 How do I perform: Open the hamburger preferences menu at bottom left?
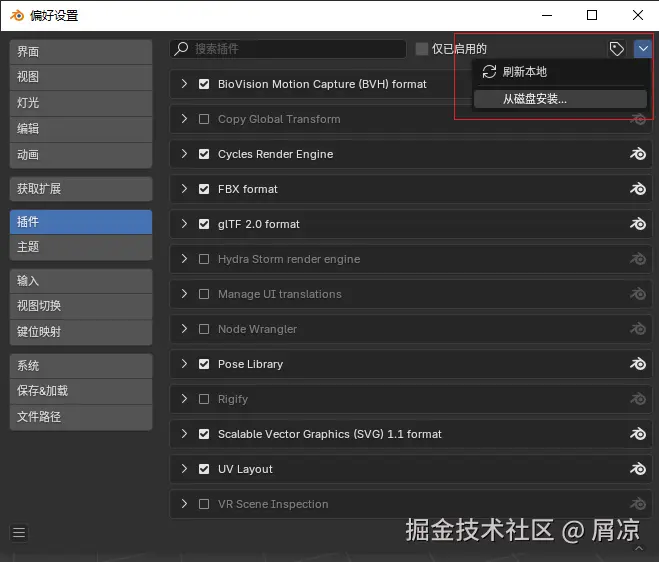coord(19,533)
